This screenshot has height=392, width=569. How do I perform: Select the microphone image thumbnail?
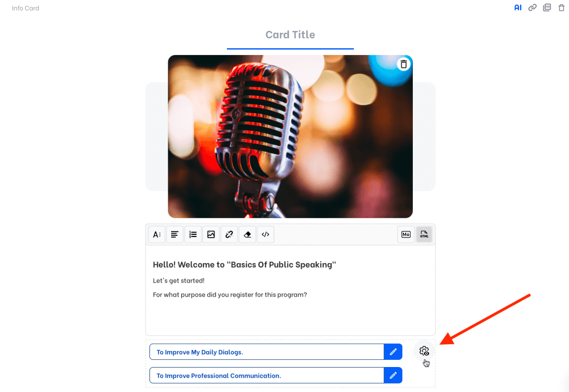pyautogui.click(x=290, y=136)
